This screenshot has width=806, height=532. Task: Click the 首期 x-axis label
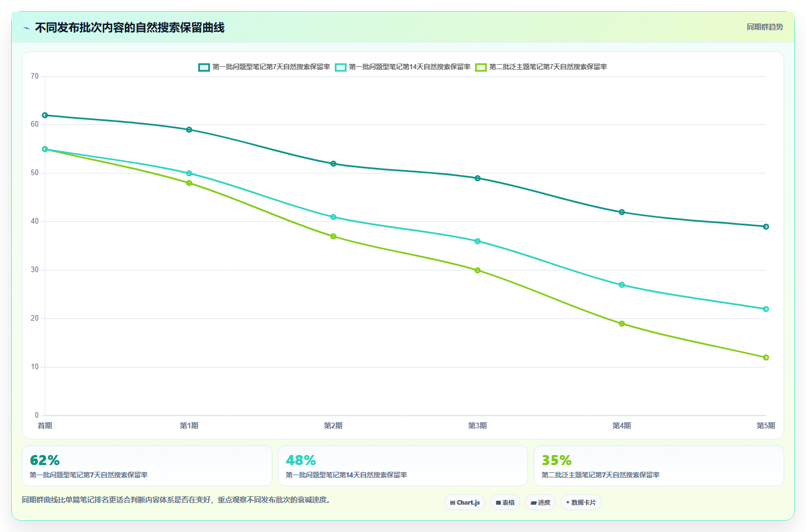coord(45,425)
